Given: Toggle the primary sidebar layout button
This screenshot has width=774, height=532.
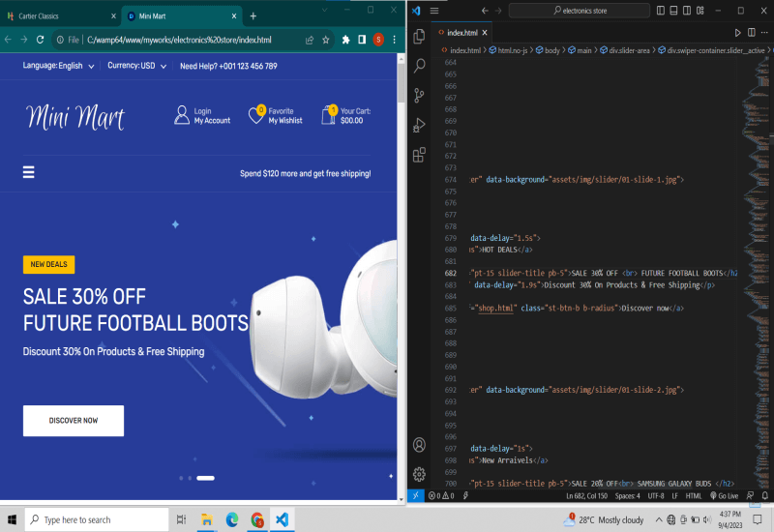Looking at the screenshot, I should (x=662, y=11).
